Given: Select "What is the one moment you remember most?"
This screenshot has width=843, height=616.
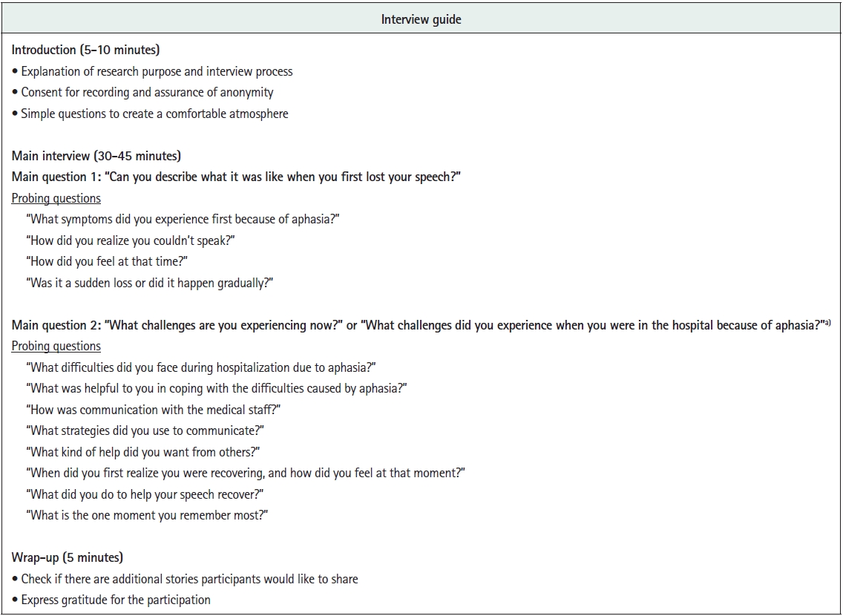Looking at the screenshot, I should [x=147, y=515].
